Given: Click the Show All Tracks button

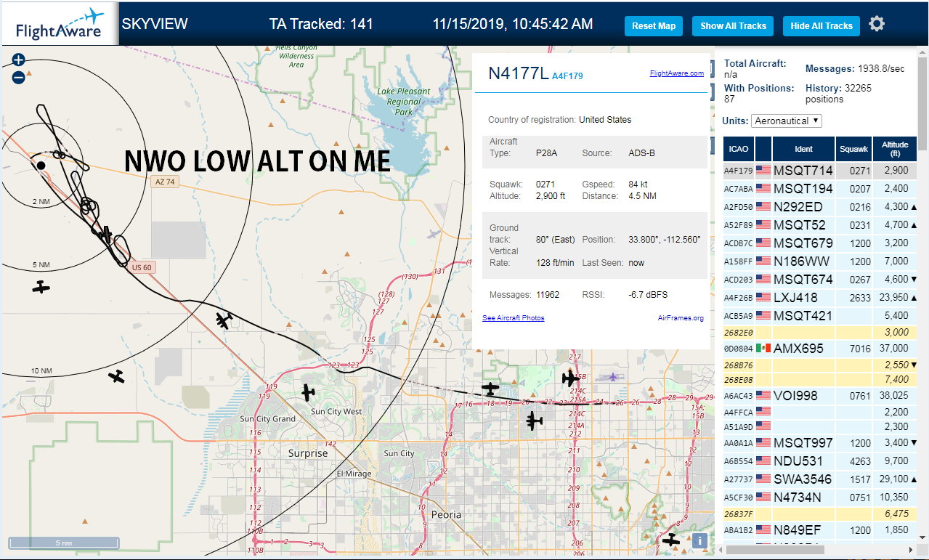Looking at the screenshot, I should (733, 26).
